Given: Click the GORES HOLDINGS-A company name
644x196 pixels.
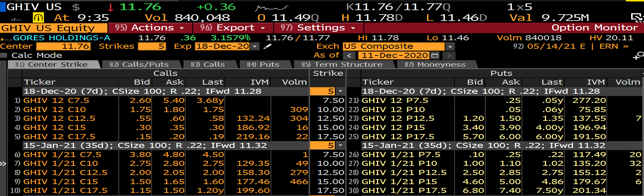Looking at the screenshot, I should (x=62, y=38).
